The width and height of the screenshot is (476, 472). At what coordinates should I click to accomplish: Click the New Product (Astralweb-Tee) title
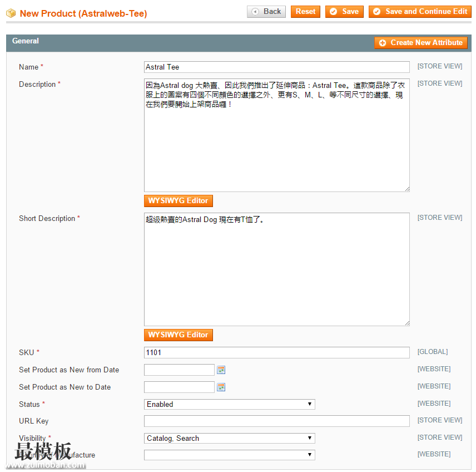pyautogui.click(x=83, y=14)
